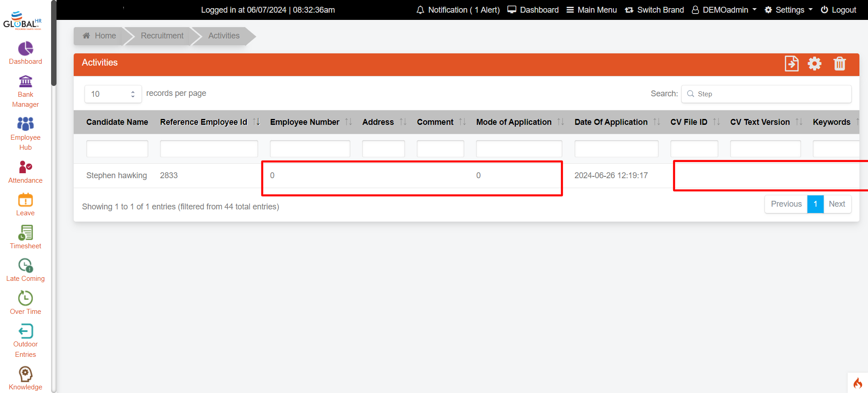Click the Next pagination button
Viewport: 868px width, 393px height.
tap(837, 204)
